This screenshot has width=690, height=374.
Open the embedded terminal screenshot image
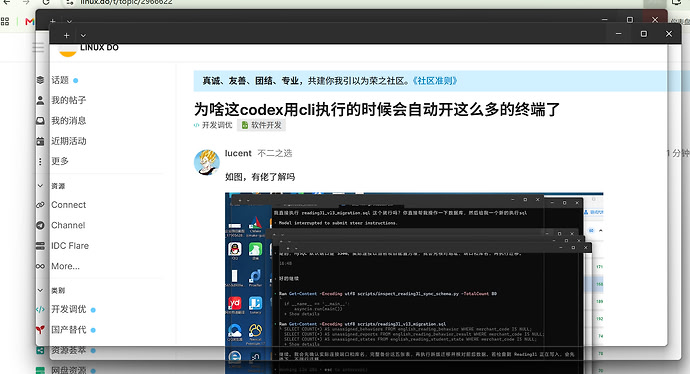click(x=414, y=282)
